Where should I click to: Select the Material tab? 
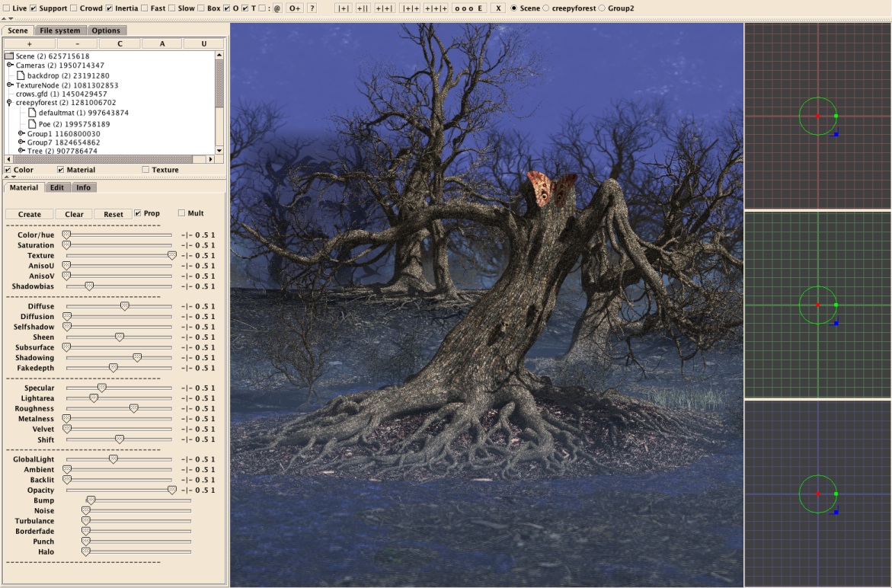click(x=24, y=187)
